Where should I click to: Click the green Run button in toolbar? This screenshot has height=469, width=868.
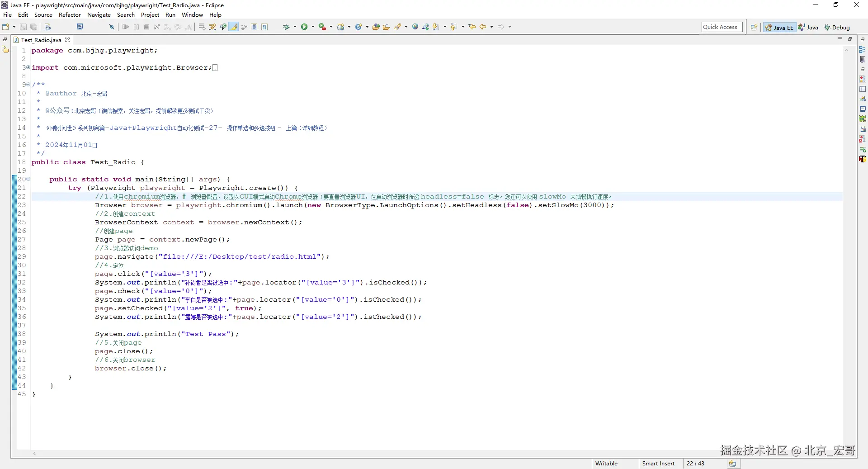[x=304, y=27]
